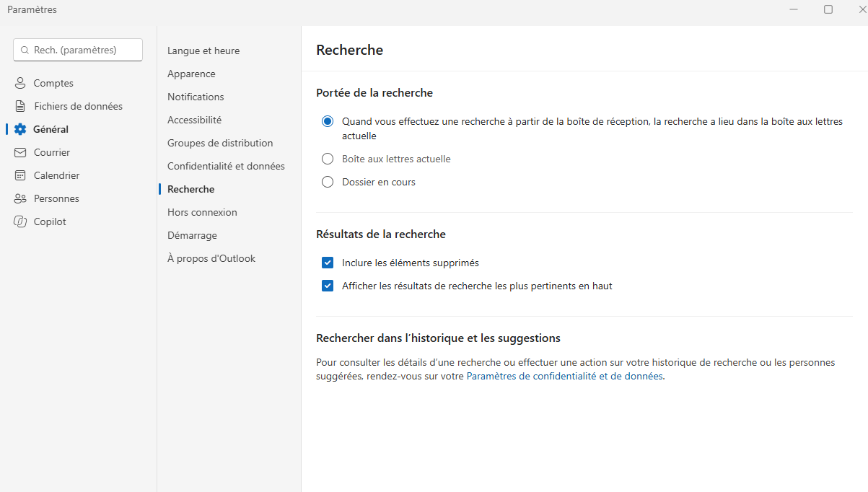The image size is (868, 492).
Task: Click the Général gear icon
Action: tap(20, 129)
